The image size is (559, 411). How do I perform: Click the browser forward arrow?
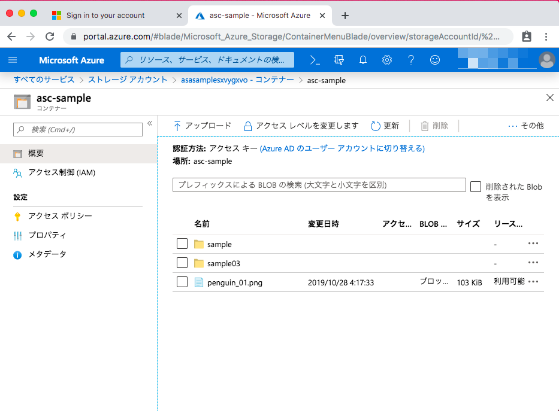tap(31, 37)
